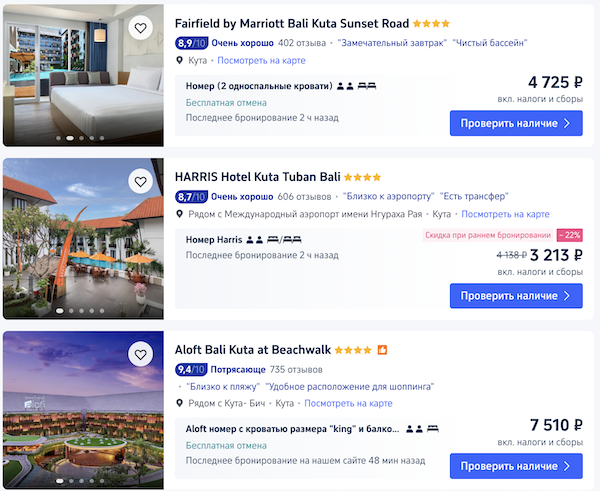Click the 9,4/10 rating badge for Aloft
This screenshot has height=491, width=600.
(191, 369)
